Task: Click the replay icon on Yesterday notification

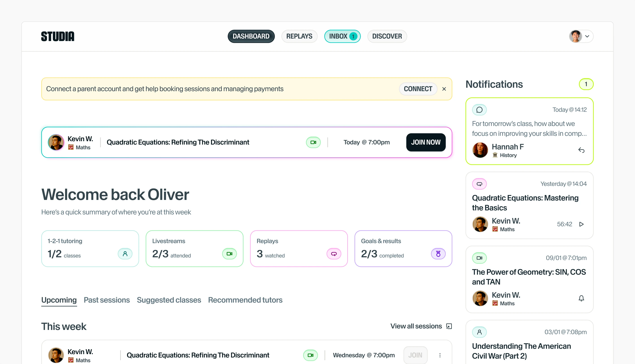Action: point(479,184)
